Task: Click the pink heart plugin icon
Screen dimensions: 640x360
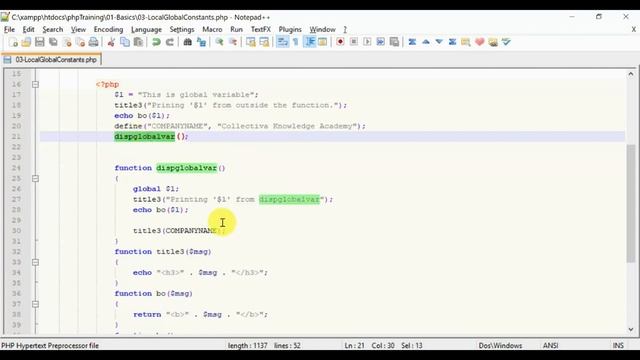Action: point(480,42)
